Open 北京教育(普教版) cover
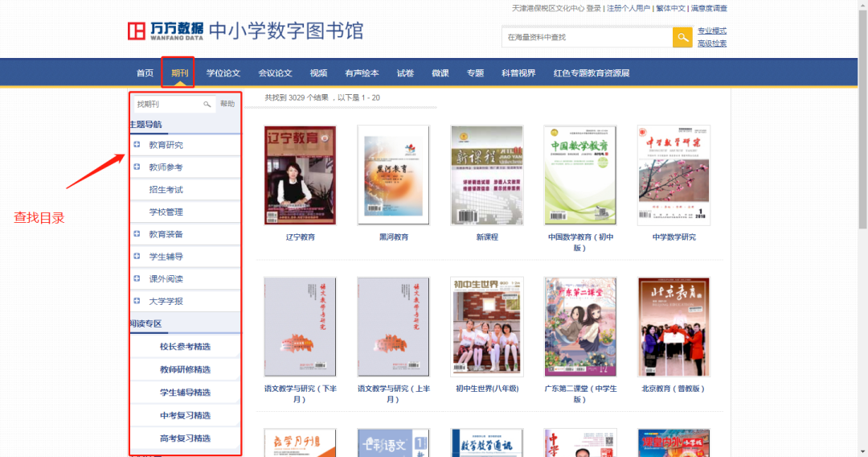This screenshot has width=868, height=457. pyautogui.click(x=674, y=327)
